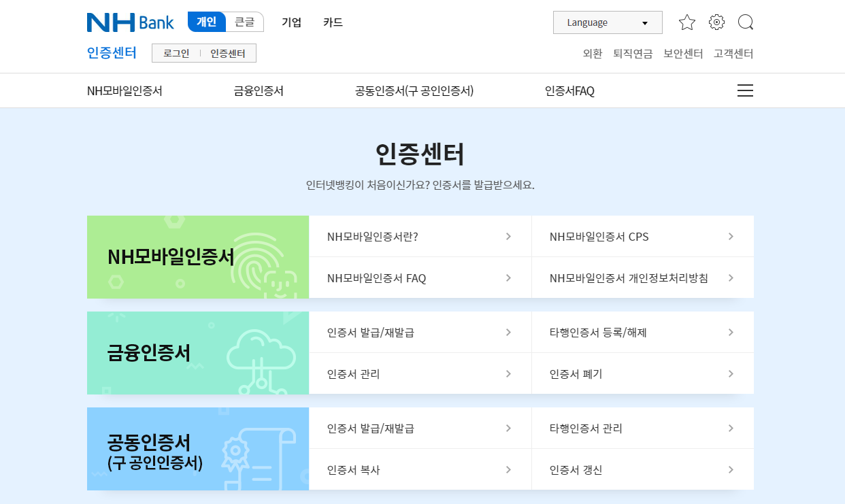Open 금융인증서 인증서 발급/재발급 link
The width and height of the screenshot is (845, 504).
tap(420, 332)
